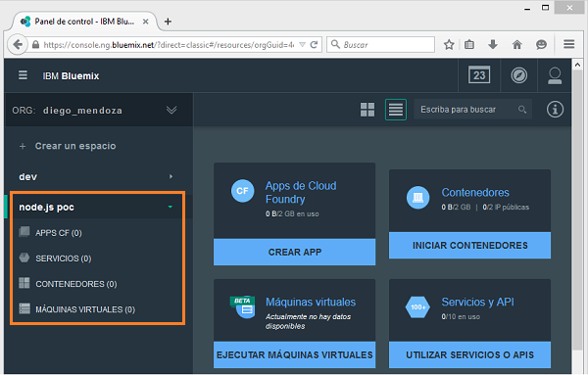This screenshot has width=588, height=375.
Task: Open the Bluemix hamburger menu
Action: (23, 75)
